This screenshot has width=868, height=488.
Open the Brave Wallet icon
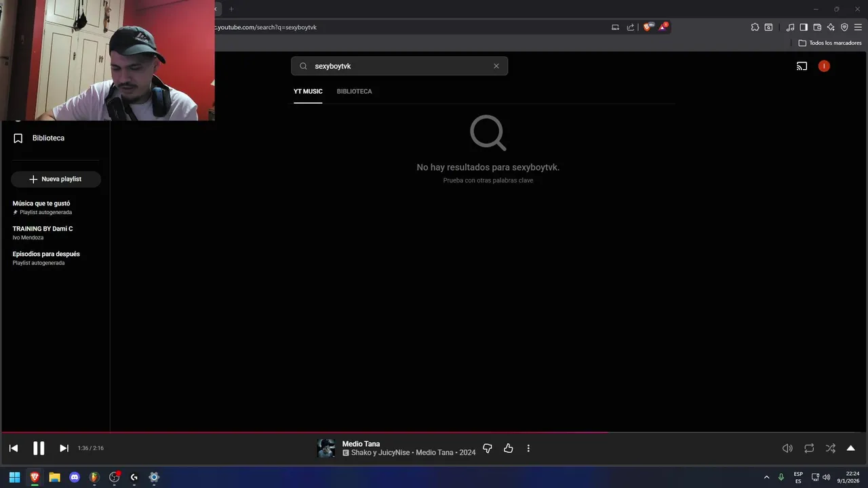click(x=817, y=27)
